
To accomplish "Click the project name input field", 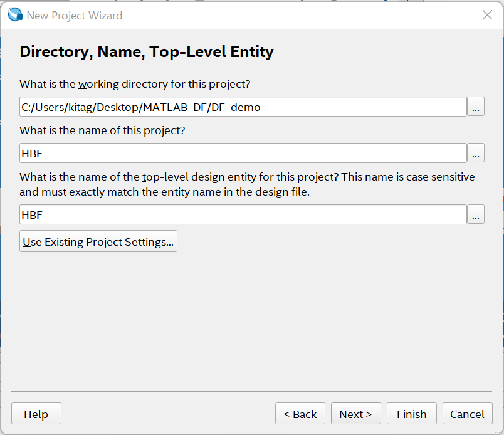I will click(243, 153).
